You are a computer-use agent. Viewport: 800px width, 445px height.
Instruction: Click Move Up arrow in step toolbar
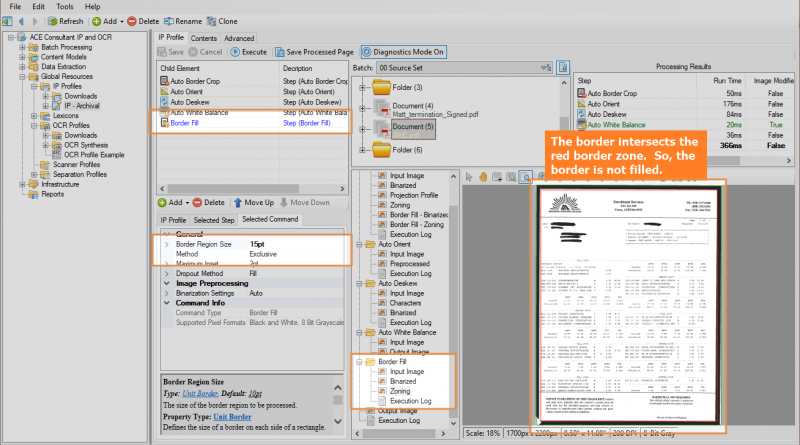point(252,202)
